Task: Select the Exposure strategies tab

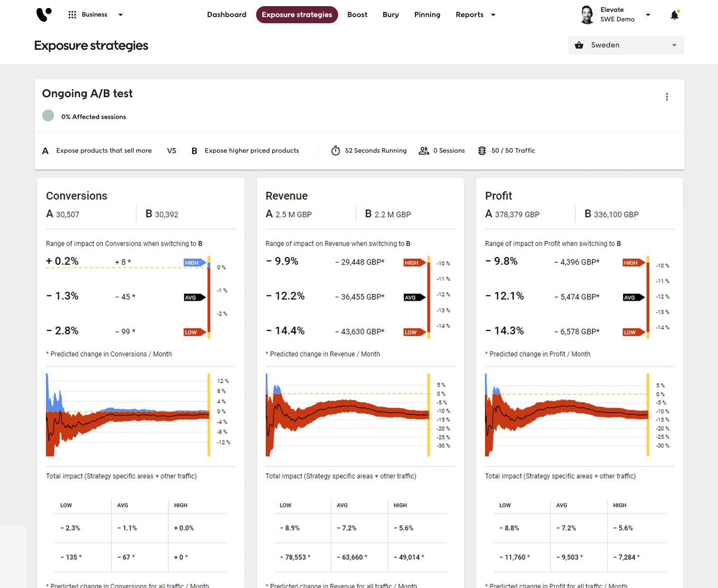Action: [297, 15]
